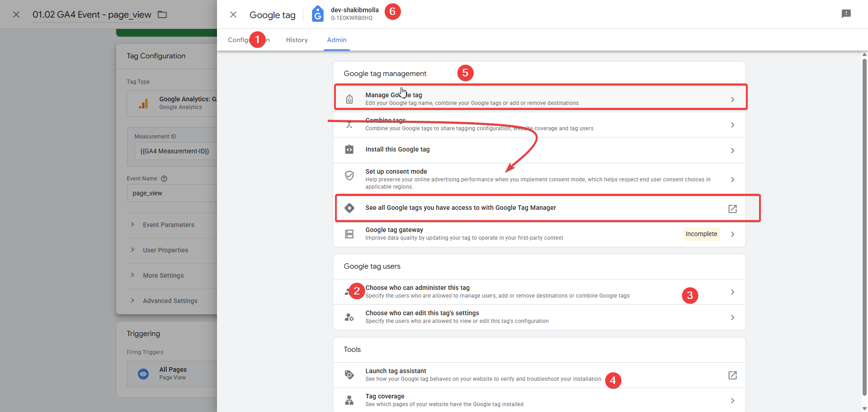Open Choose who can administer this tag

pos(539,292)
